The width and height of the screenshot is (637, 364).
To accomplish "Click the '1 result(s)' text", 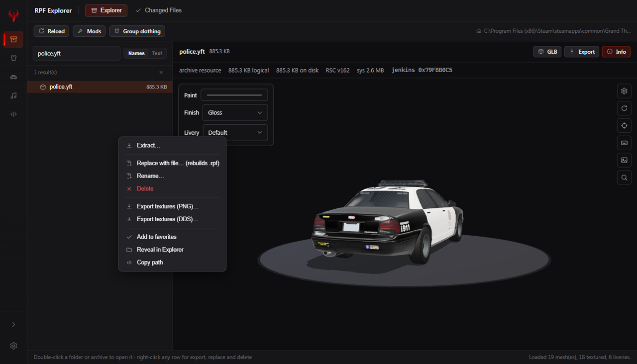I will 45,73.
